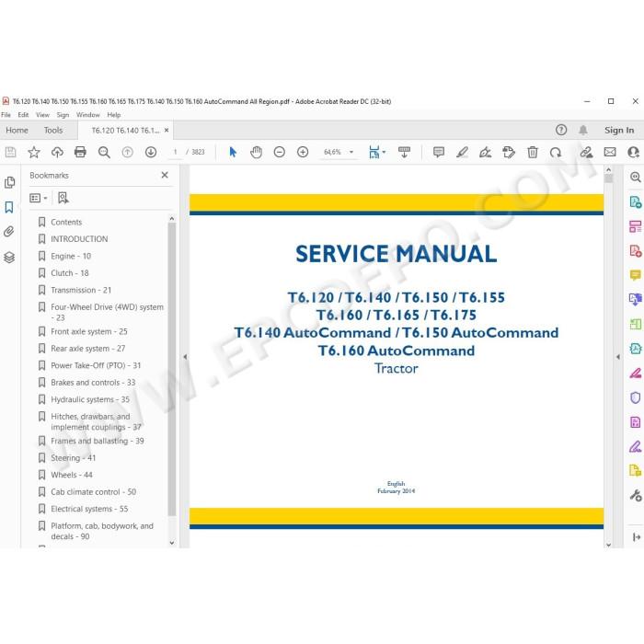
Task: Select the Highlight text pen tool
Action: tap(462, 152)
